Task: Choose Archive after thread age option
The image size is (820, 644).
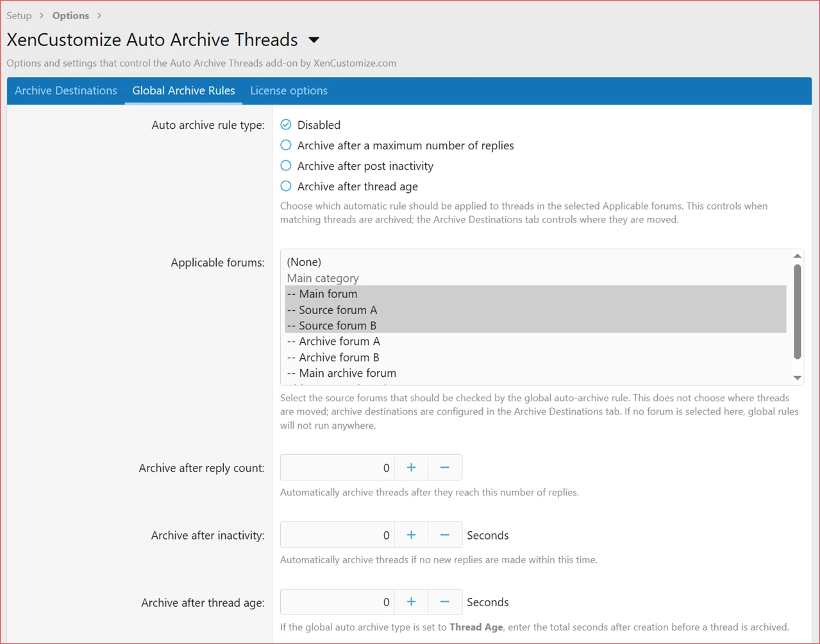Action: (286, 186)
